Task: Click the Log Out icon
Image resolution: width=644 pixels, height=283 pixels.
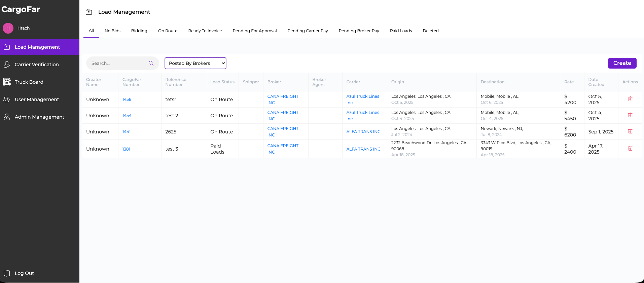Action: click(7, 273)
